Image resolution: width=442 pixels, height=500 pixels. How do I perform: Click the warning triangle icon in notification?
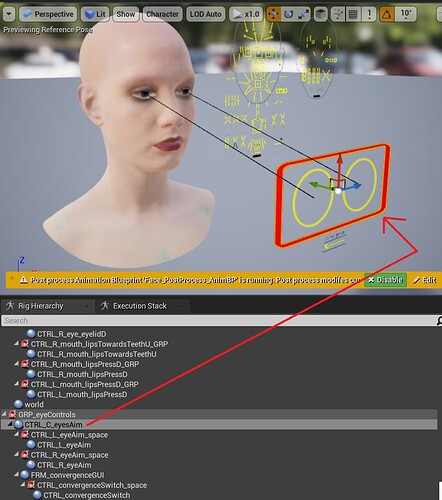pyautogui.click(x=23, y=280)
